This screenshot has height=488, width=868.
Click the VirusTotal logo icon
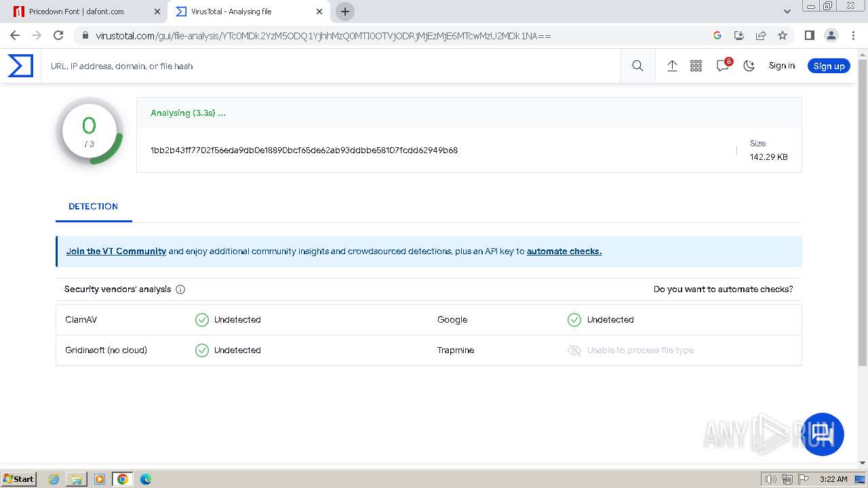point(20,66)
